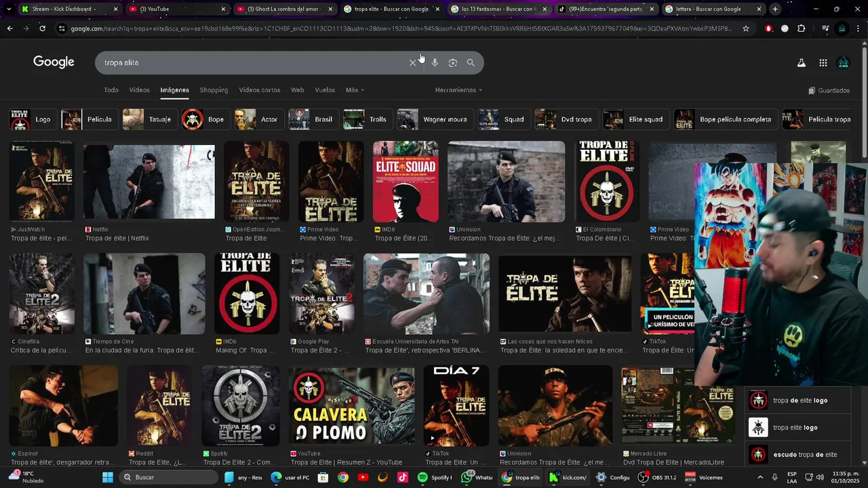The height and width of the screenshot is (488, 868).
Task: Filter images by the Brasil chip
Action: (313, 119)
